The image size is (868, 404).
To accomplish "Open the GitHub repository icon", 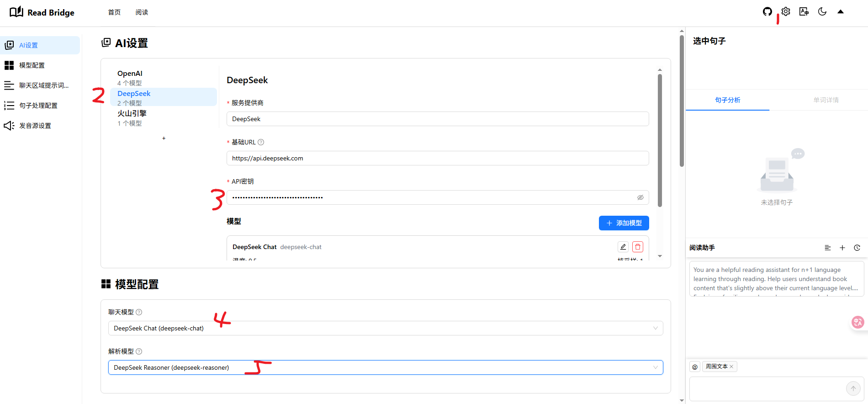I will coord(767,12).
